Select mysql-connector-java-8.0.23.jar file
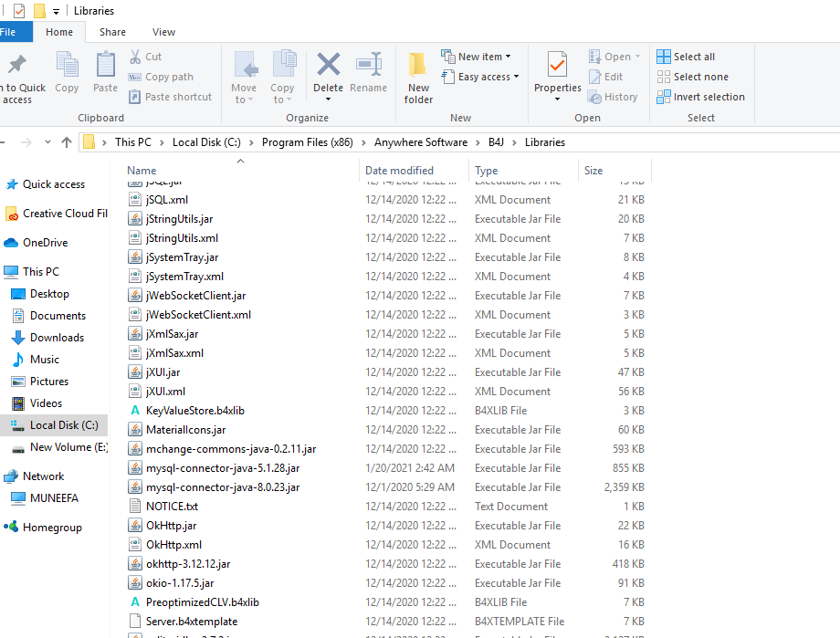The width and height of the screenshot is (840, 638). 222,487
